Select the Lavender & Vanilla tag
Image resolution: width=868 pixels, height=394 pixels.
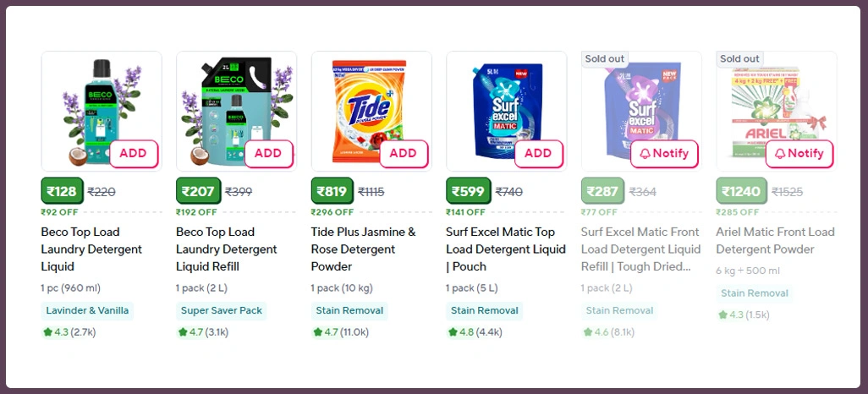[x=87, y=311]
